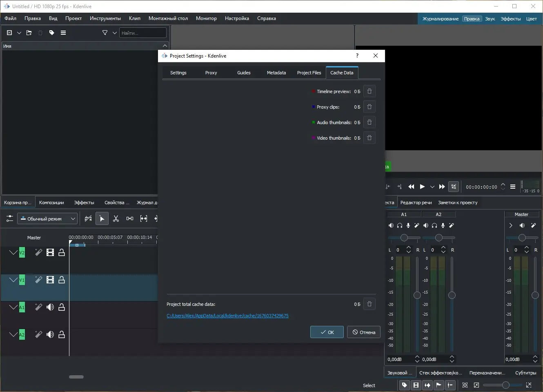Toggle solo headphones for A1 in mixer
This screenshot has height=392, width=543.
(x=400, y=225)
